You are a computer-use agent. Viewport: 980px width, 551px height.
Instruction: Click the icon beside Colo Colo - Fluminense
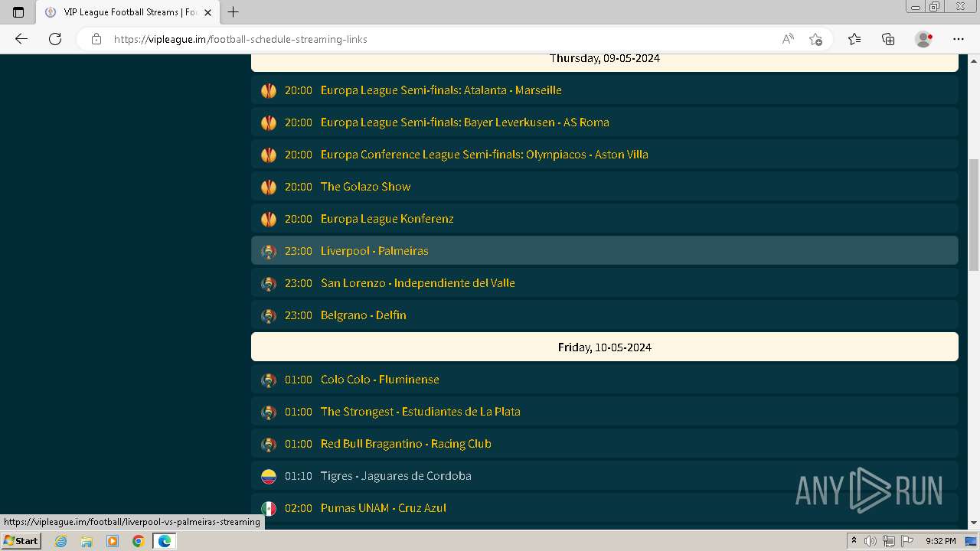click(269, 380)
